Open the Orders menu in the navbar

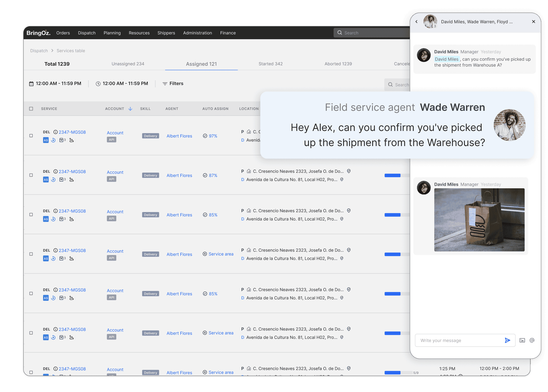coord(63,33)
